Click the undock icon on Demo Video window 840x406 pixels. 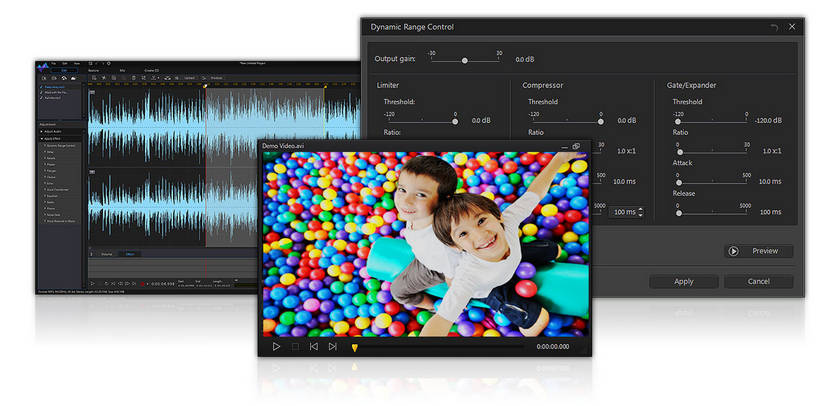(577, 146)
